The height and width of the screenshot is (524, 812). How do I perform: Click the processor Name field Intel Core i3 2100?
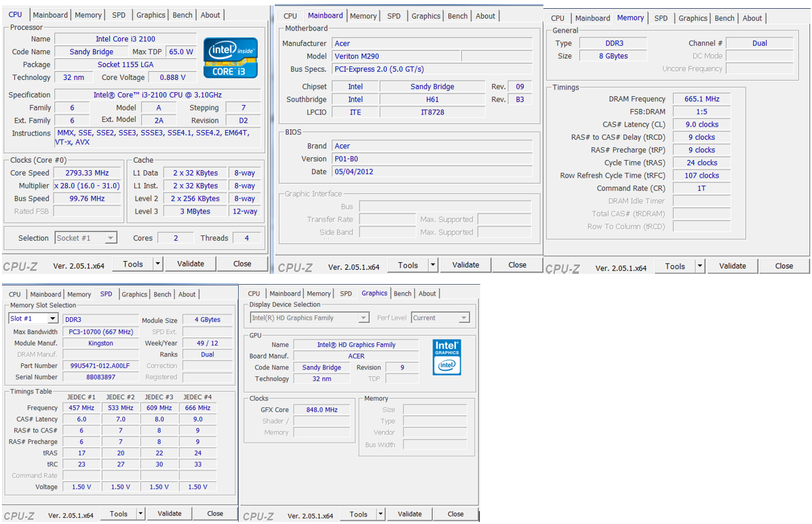[125, 39]
